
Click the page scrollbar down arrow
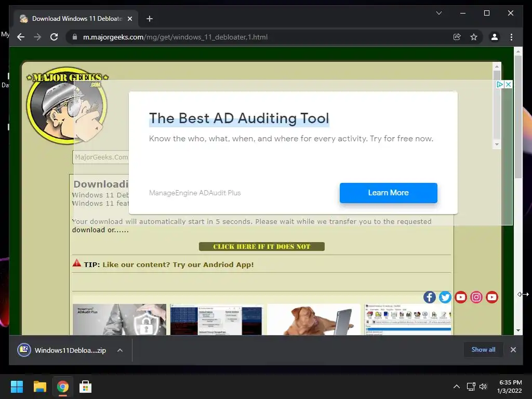[518, 330]
